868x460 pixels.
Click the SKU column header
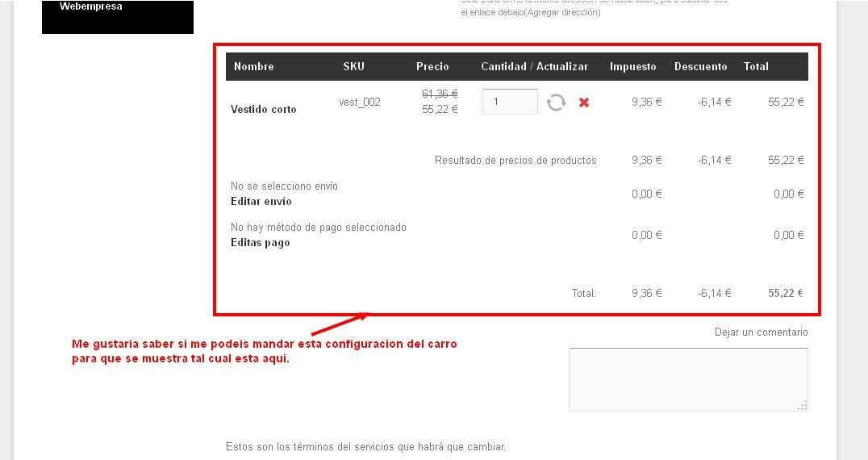coord(353,66)
